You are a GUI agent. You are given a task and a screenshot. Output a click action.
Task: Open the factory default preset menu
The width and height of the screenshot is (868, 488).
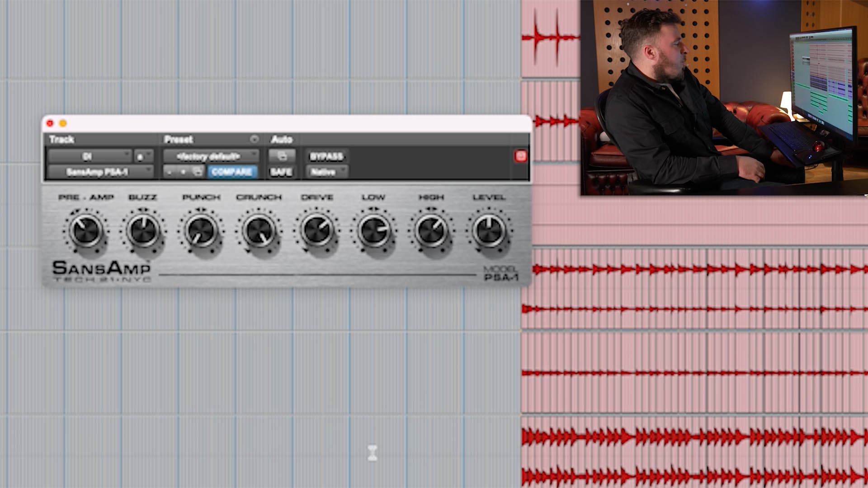point(211,156)
